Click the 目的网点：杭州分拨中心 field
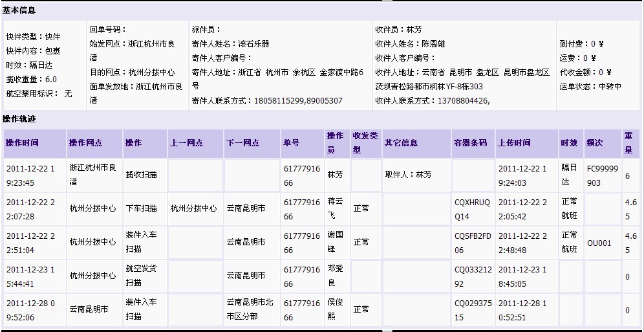644x332 pixels. pyautogui.click(x=133, y=72)
